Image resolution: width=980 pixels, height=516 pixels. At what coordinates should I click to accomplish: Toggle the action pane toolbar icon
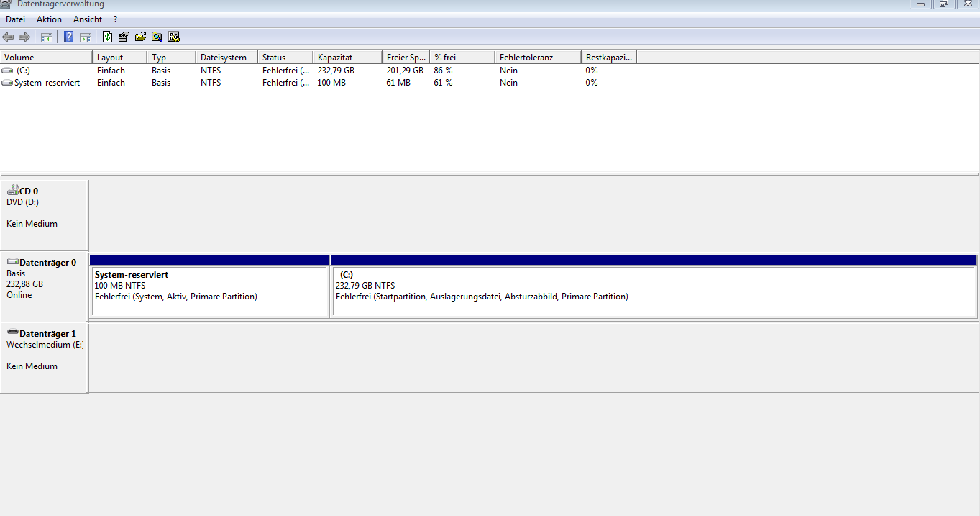point(85,37)
